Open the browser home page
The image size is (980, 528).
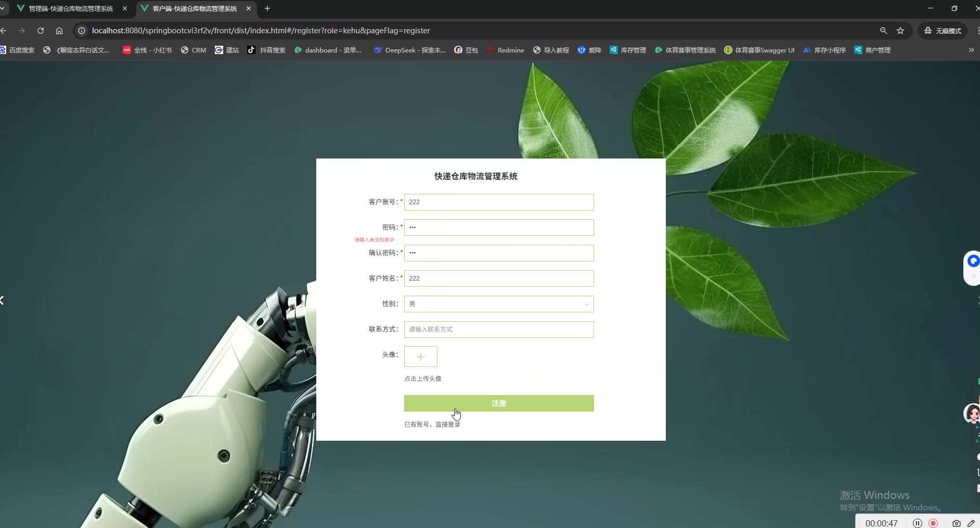tap(59, 31)
